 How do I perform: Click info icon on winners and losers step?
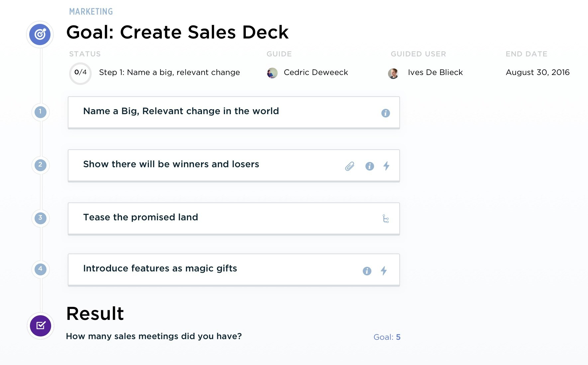tap(369, 166)
